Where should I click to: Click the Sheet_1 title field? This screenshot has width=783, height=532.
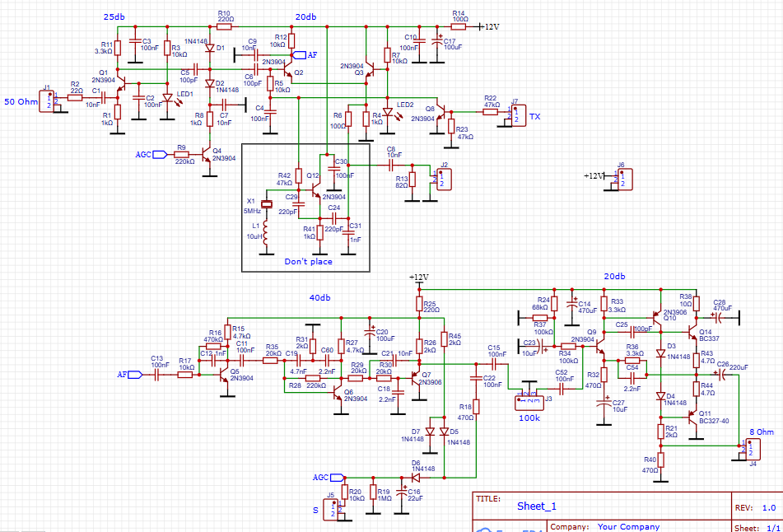tap(538, 506)
